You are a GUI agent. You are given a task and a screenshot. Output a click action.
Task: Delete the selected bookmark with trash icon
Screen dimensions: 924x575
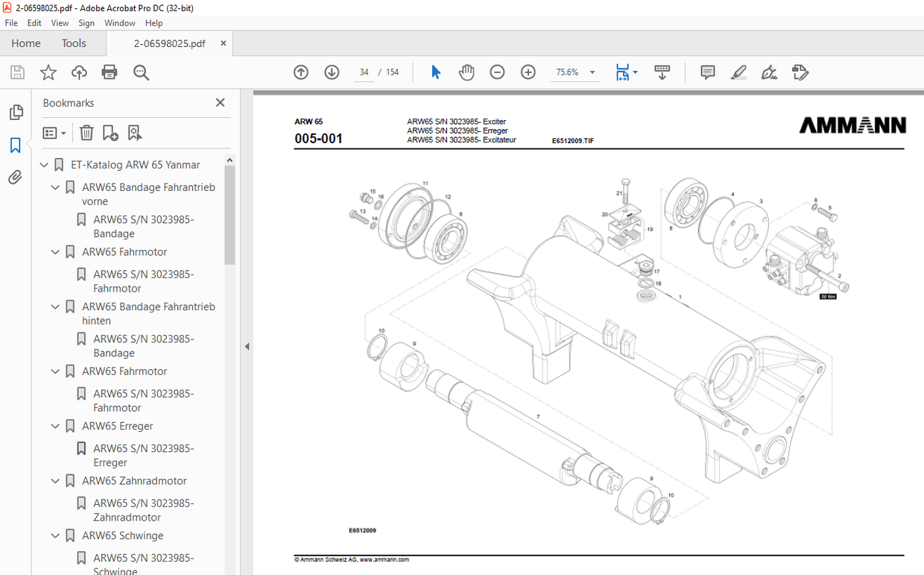click(x=86, y=132)
